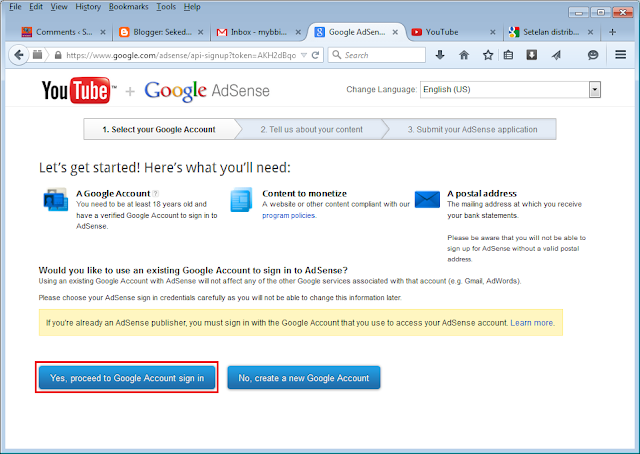Open the Learn more link
Screen dimensions: 640x454
pos(532,323)
